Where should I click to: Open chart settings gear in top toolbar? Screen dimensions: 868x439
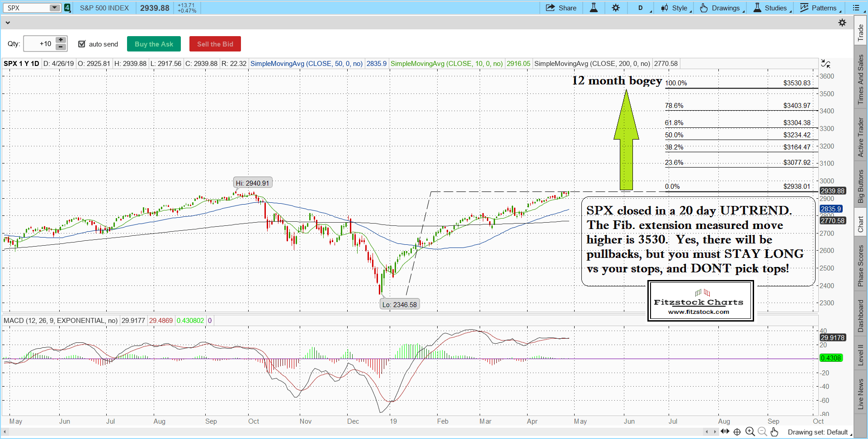coord(616,8)
